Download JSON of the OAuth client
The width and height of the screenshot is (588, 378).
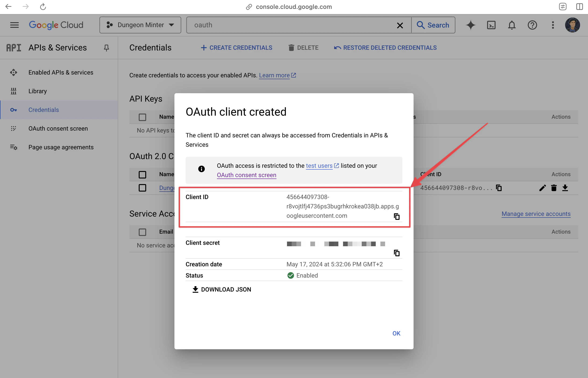point(222,289)
